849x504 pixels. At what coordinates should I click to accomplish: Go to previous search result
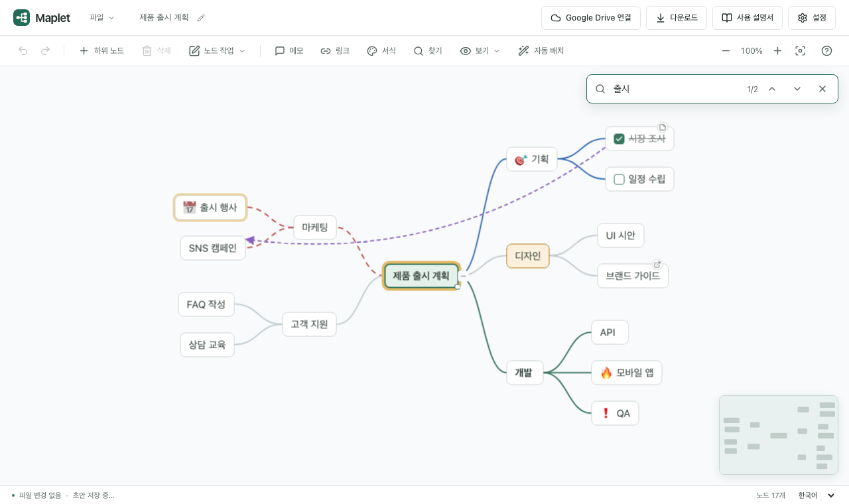(x=772, y=89)
